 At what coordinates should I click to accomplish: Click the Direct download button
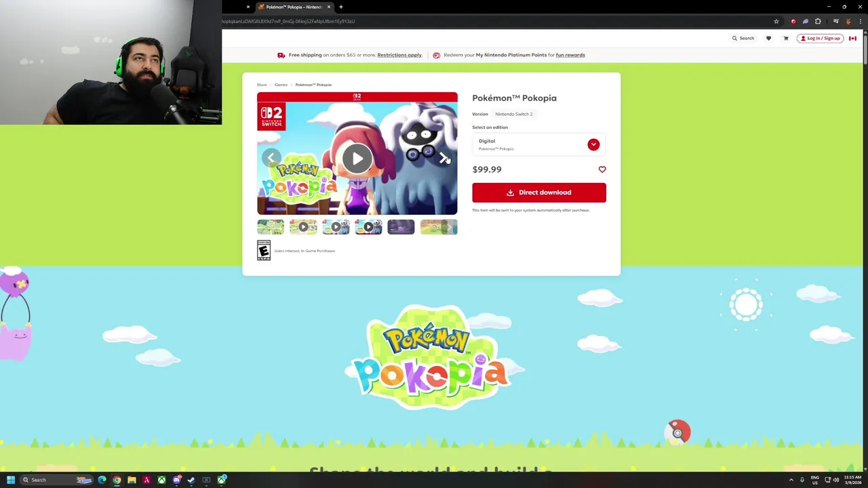(x=539, y=192)
